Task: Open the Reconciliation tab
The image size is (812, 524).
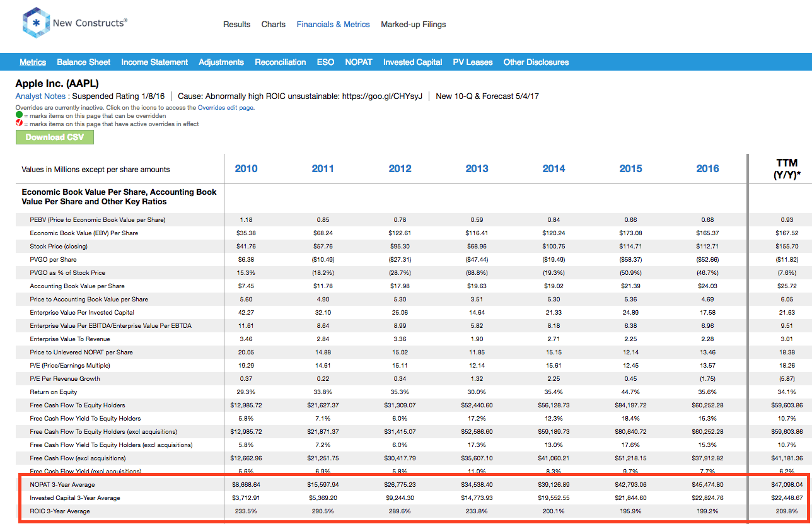Action: pos(281,62)
